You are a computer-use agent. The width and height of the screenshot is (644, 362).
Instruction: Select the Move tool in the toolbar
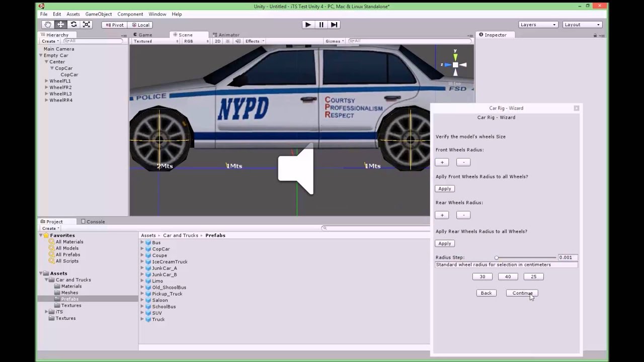coord(61,25)
